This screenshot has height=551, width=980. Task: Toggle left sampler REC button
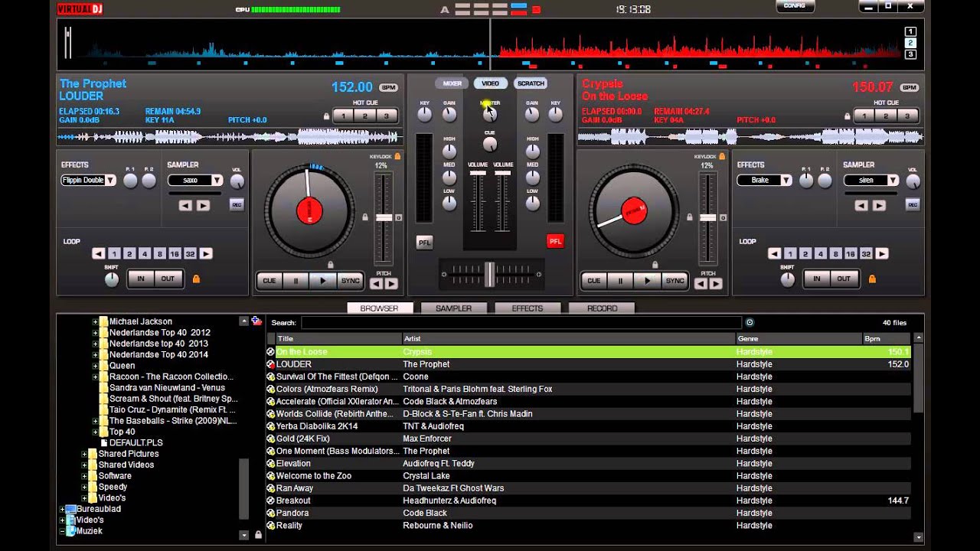click(x=237, y=204)
